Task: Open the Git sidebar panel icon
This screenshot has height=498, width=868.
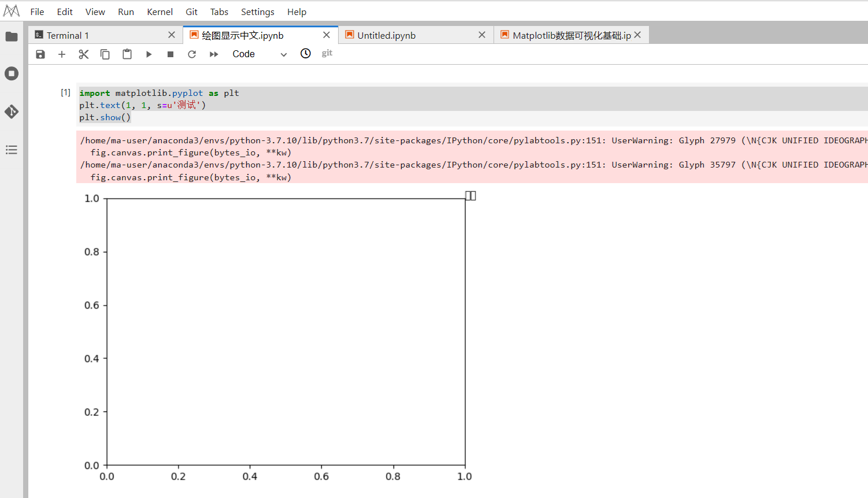Action: [x=12, y=112]
